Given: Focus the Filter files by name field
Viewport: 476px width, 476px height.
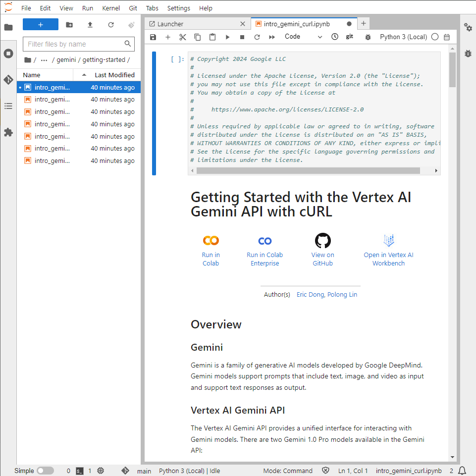Looking at the screenshot, I should 79,44.
